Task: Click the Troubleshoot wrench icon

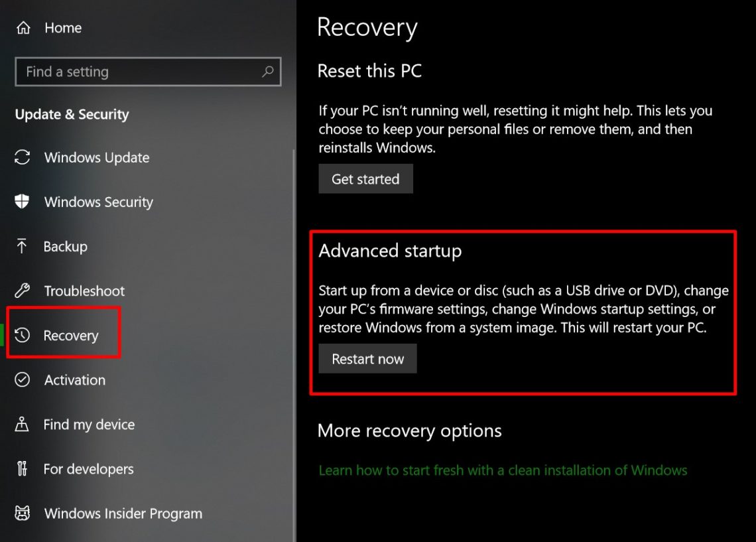Action: point(23,291)
